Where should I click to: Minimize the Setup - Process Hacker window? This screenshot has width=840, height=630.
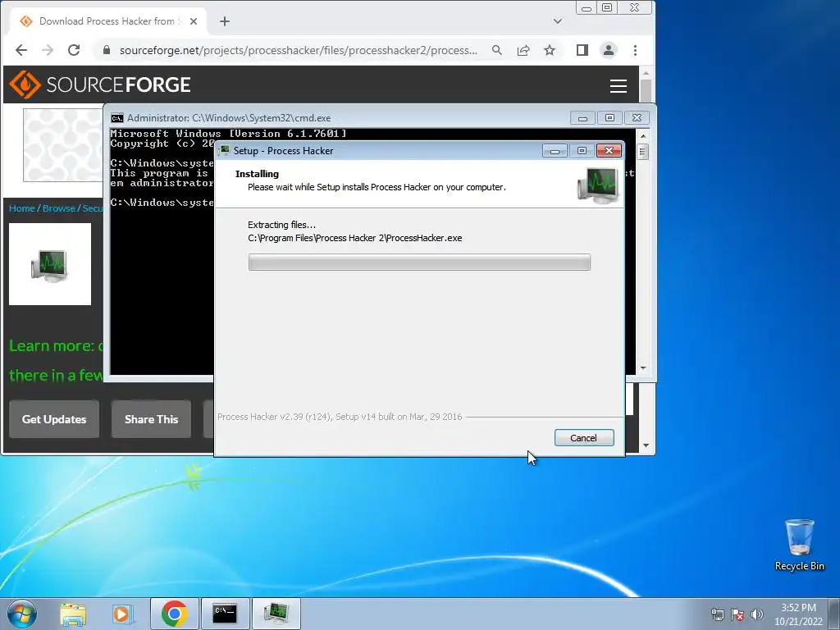pyautogui.click(x=555, y=151)
